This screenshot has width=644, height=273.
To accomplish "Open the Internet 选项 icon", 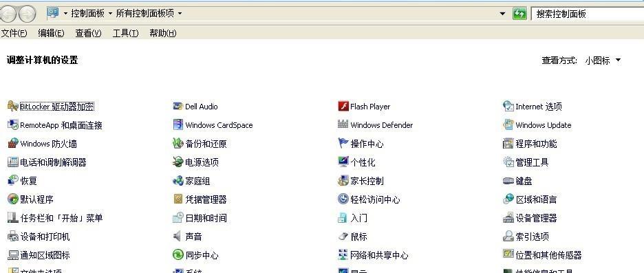I will (508, 107).
